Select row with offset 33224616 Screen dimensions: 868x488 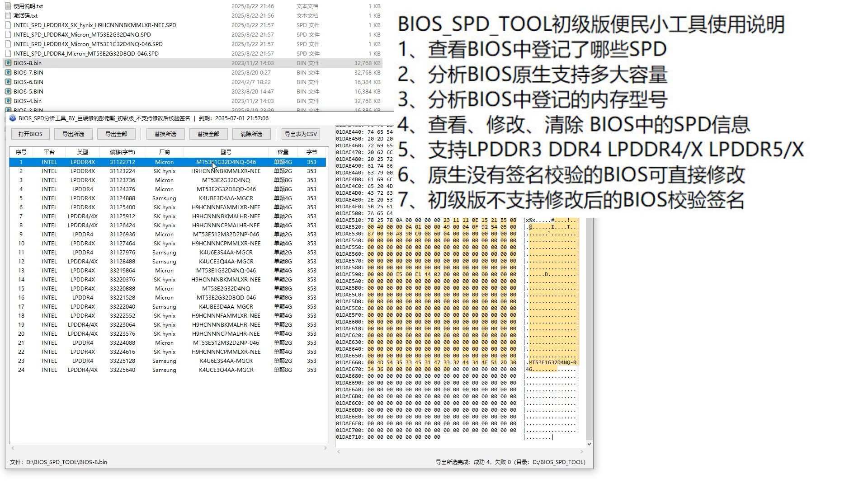tap(168, 352)
